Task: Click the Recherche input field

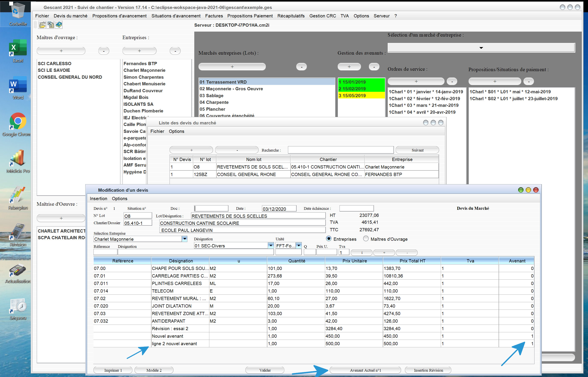Action: pyautogui.click(x=341, y=150)
